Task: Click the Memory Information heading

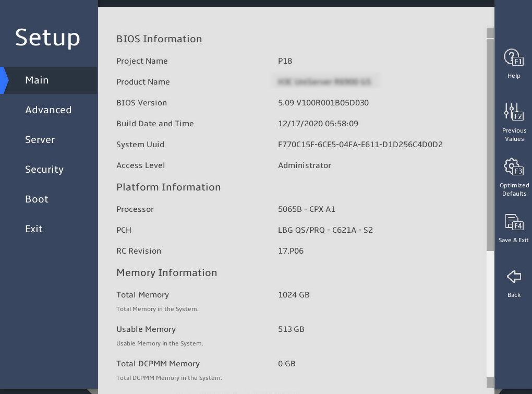Action: [166, 273]
